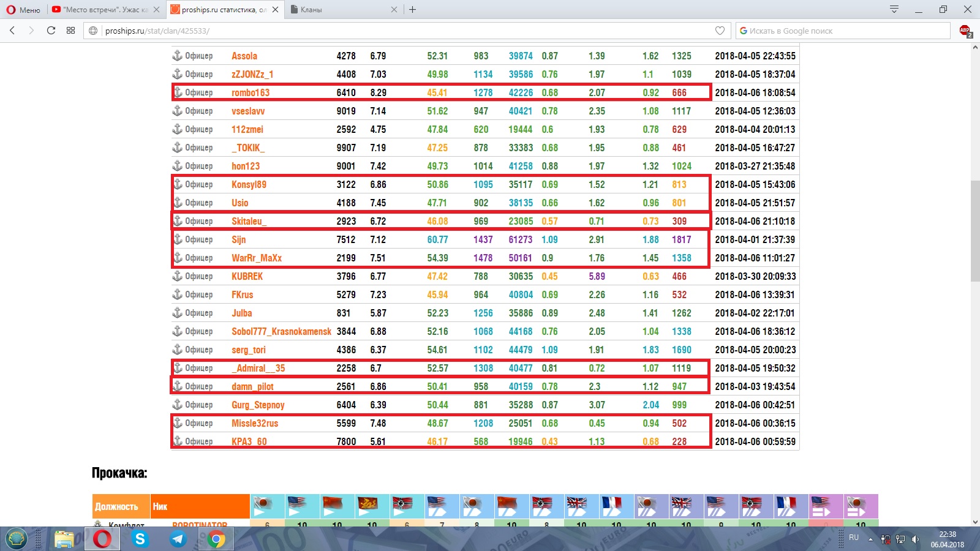Click the French flag column icon
980x551 pixels.
click(612, 506)
